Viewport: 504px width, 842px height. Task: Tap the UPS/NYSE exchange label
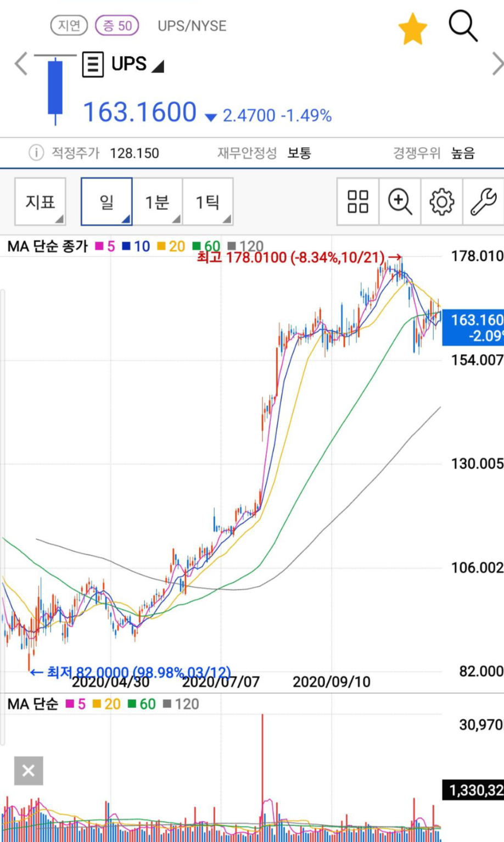pos(192,26)
